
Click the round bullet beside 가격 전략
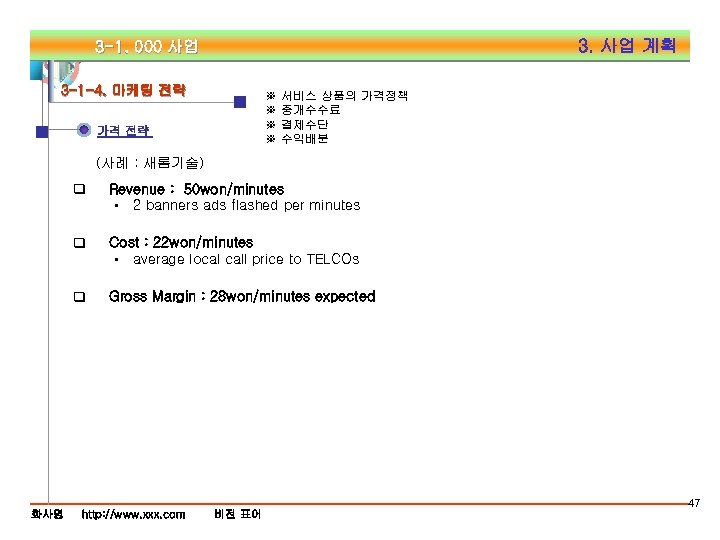click(84, 130)
